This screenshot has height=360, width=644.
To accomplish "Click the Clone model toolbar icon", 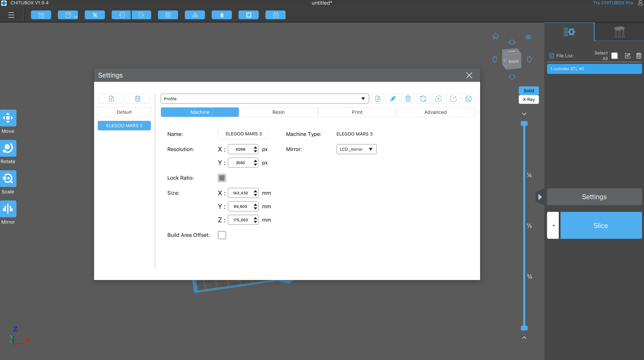I will [x=168, y=15].
